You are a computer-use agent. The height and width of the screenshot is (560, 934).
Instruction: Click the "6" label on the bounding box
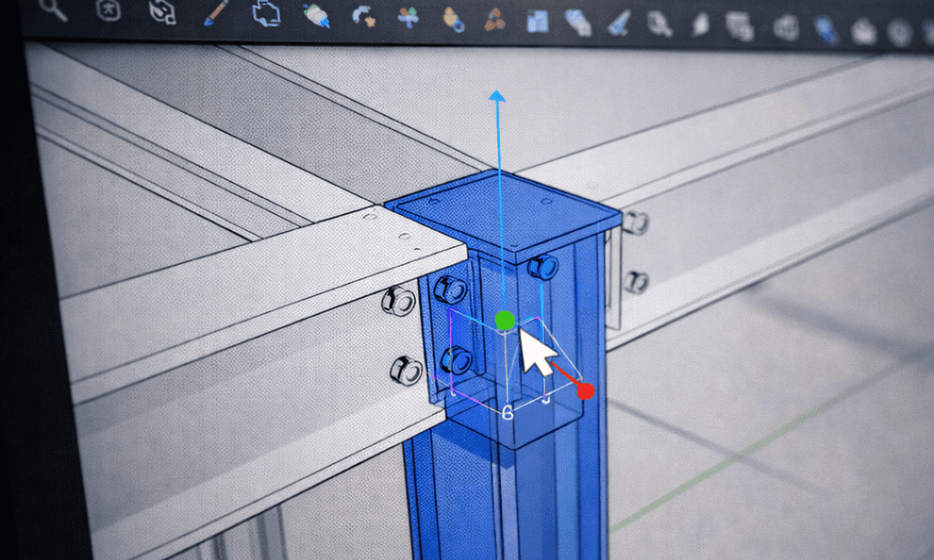pyautogui.click(x=507, y=412)
